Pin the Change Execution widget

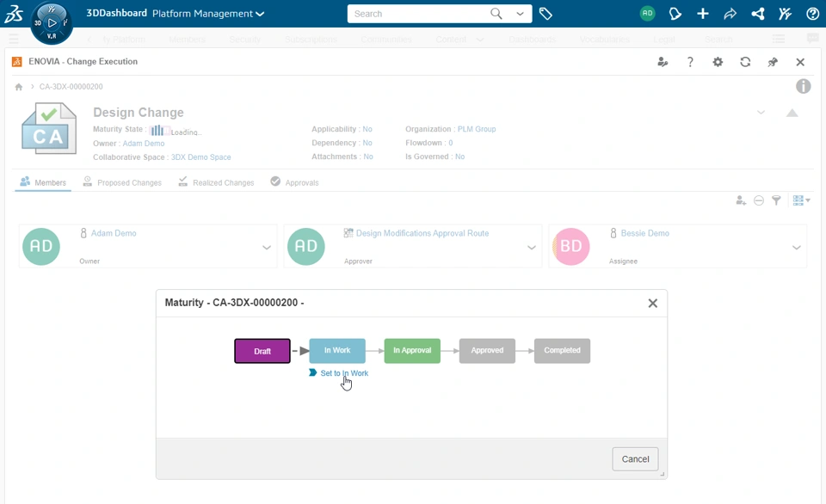[x=773, y=62]
